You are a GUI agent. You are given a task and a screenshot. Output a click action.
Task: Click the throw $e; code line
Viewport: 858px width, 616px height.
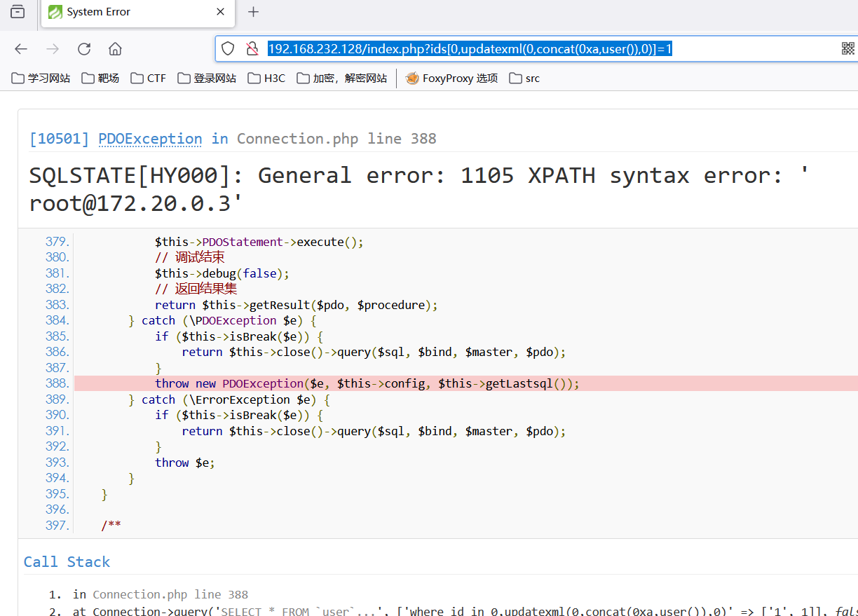pos(185,463)
